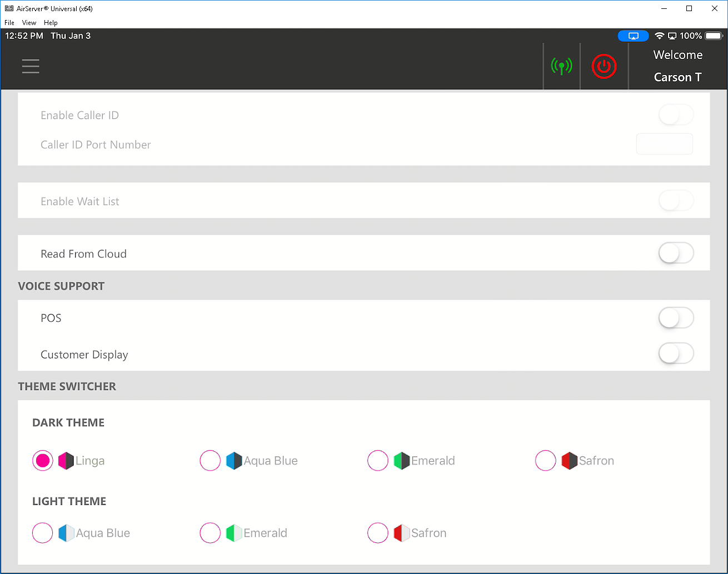Click the Linga dark theme hexagon icon

tap(66, 461)
